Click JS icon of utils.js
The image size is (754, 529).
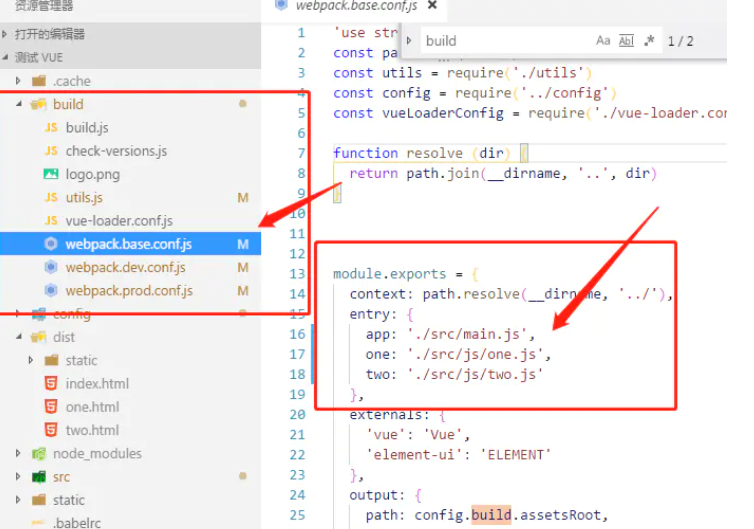51,197
